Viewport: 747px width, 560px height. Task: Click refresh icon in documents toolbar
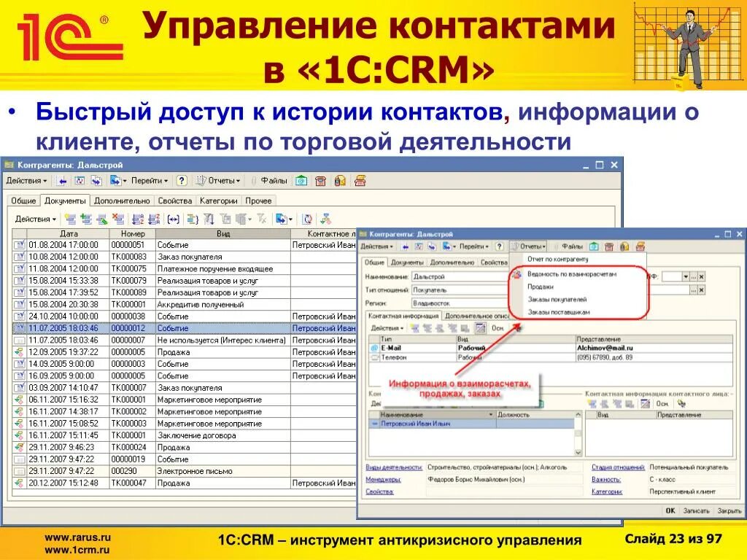click(308, 219)
